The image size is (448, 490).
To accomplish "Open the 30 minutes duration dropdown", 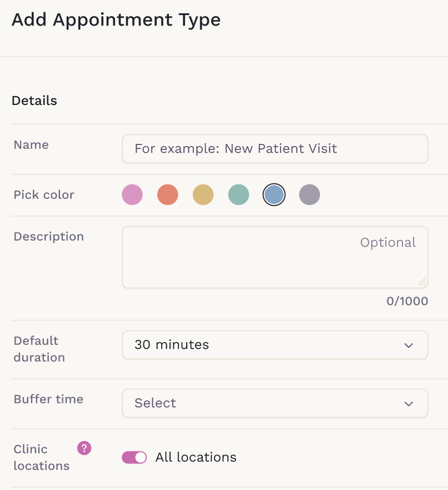I will 275,345.
